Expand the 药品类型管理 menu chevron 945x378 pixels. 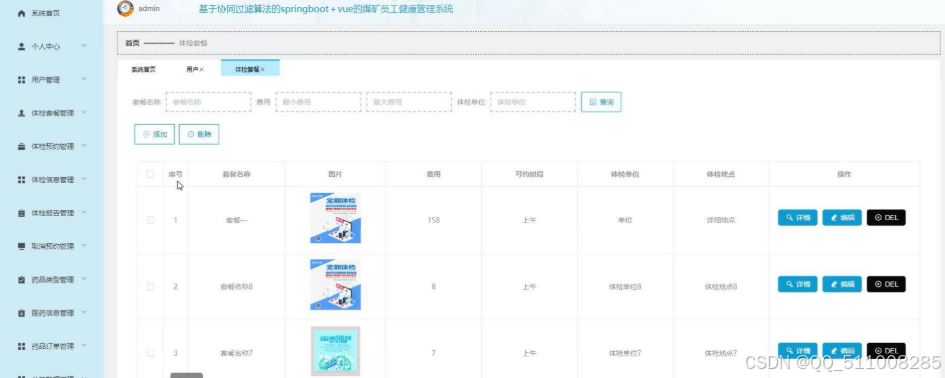[x=84, y=279]
